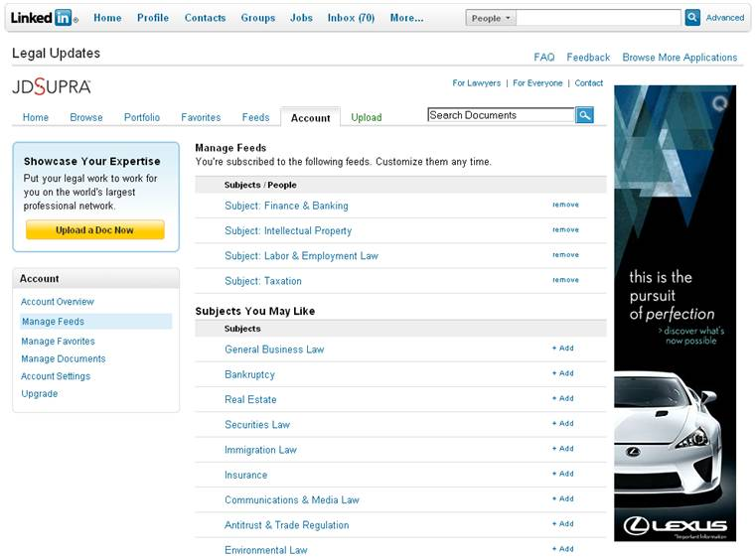Screen dimensions: 756x559
Task: Remove the Finance & Banking feed
Action: click(x=565, y=205)
